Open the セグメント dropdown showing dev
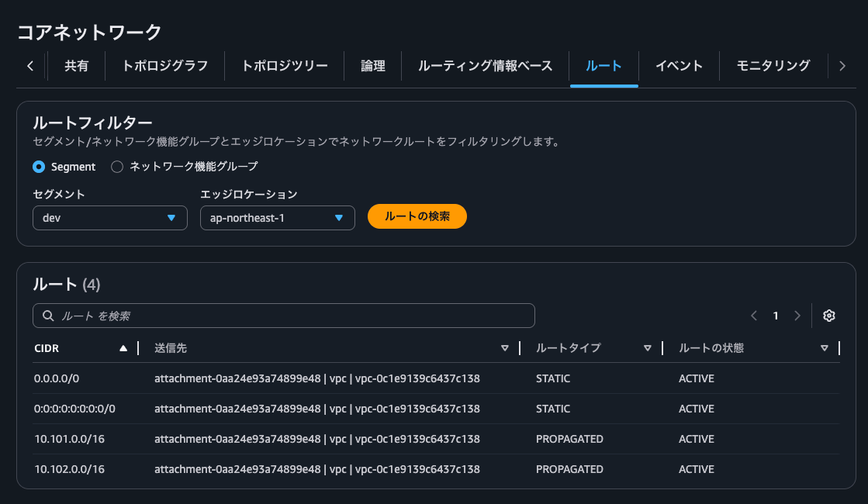 tap(110, 218)
